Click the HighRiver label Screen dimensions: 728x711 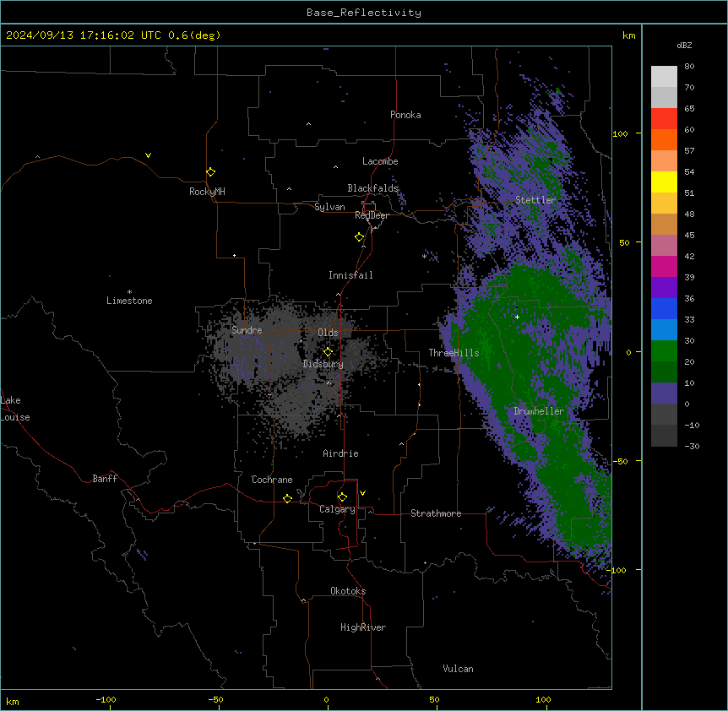point(363,627)
